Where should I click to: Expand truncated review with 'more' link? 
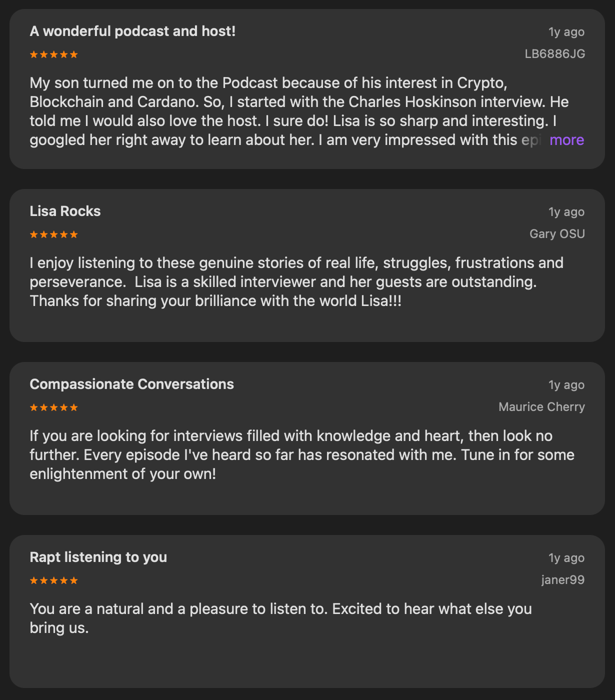tap(566, 140)
